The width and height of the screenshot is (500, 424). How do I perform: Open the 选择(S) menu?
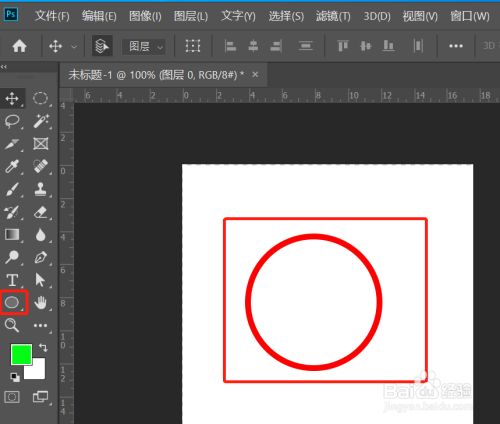(286, 16)
